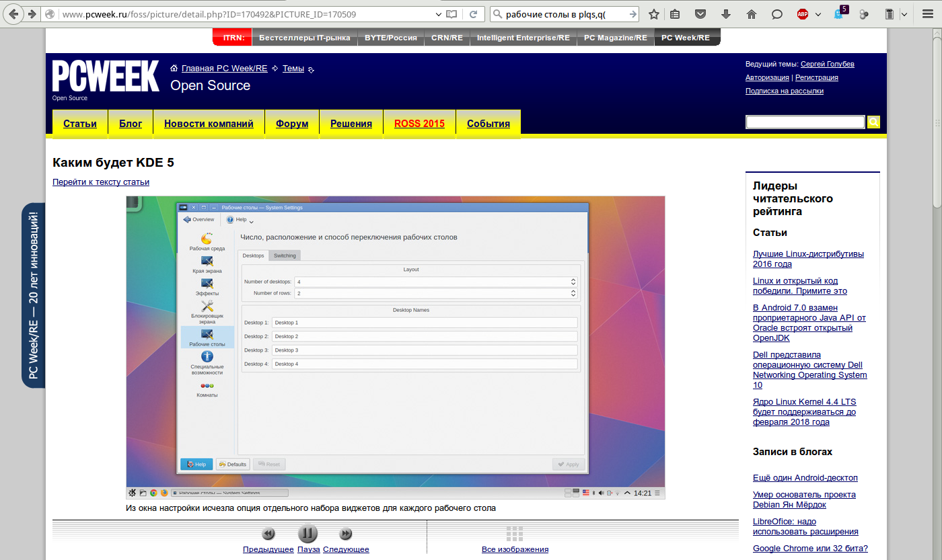Follow the Главная PC Week/RE link

pyautogui.click(x=225, y=69)
